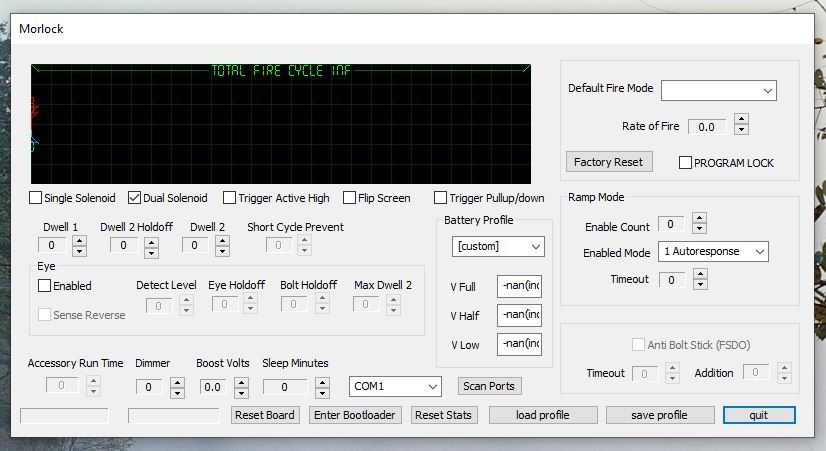Increase Dwell 1 value with up arrow
826x451 pixels.
click(80, 240)
